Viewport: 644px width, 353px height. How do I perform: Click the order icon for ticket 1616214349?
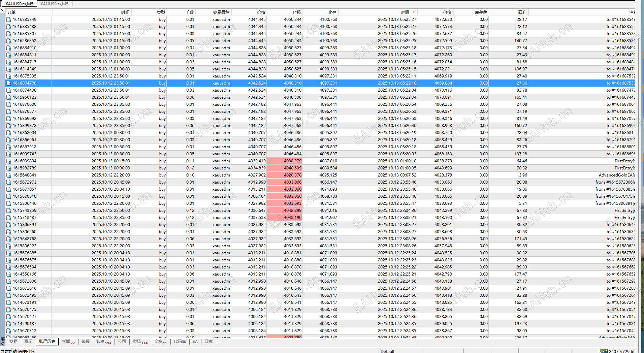tap(9, 69)
